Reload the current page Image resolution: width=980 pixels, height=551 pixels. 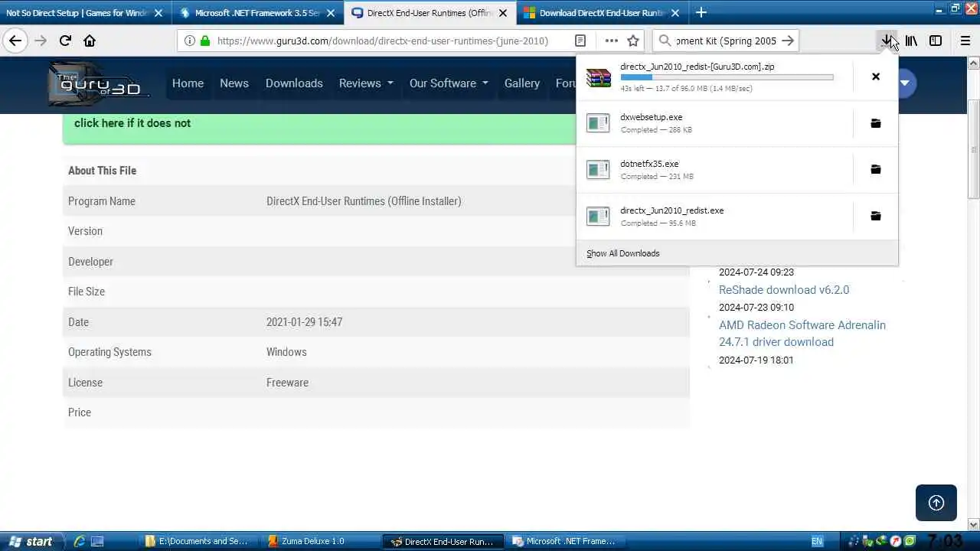tap(65, 41)
